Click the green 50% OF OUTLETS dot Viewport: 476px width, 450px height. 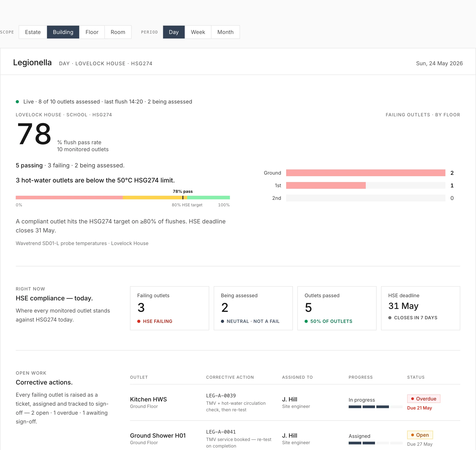tap(306, 322)
